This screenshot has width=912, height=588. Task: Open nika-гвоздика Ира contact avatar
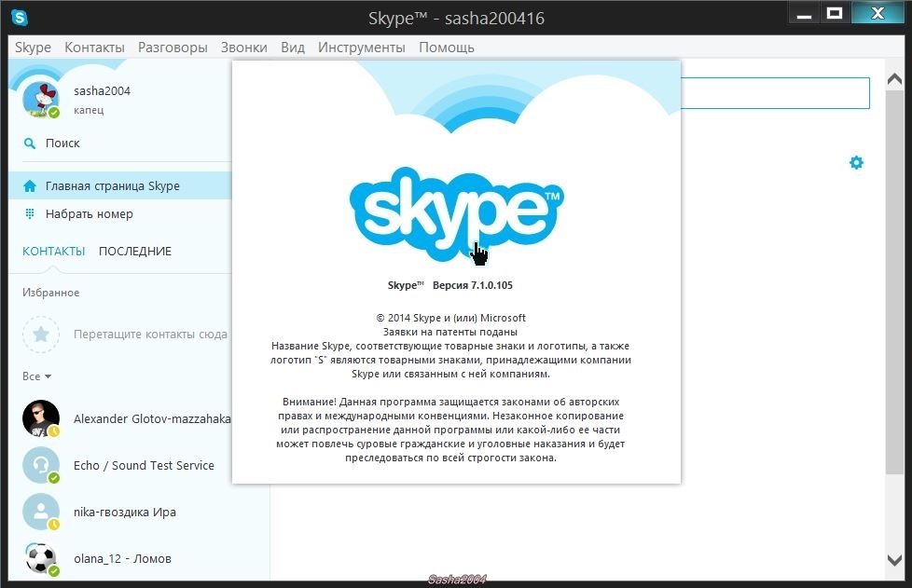coord(41,512)
